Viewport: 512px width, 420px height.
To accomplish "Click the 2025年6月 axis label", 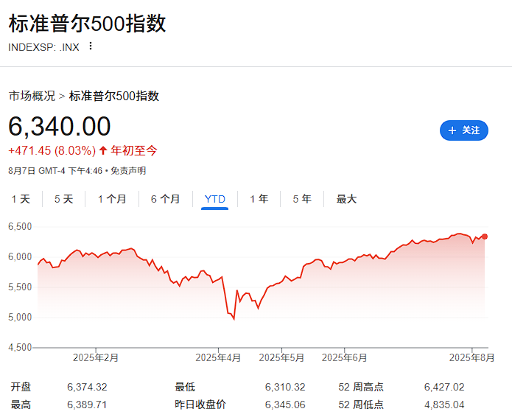I will [345, 357].
